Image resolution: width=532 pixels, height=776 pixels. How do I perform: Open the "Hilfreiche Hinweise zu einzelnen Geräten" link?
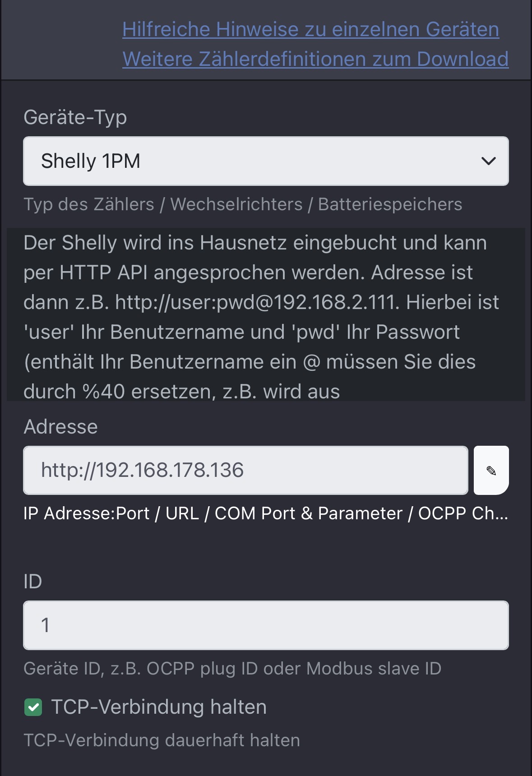coord(310,30)
